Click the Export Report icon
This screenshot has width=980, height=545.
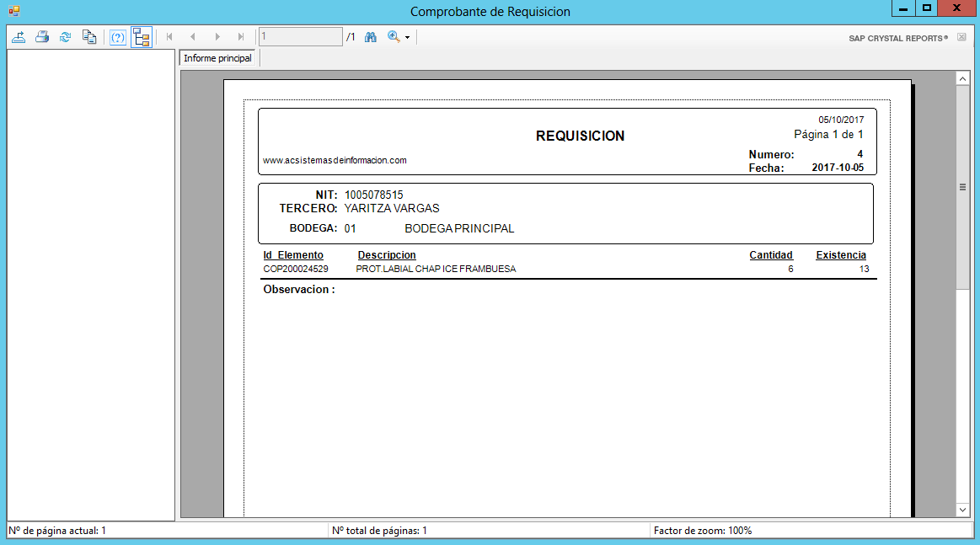pos(19,37)
